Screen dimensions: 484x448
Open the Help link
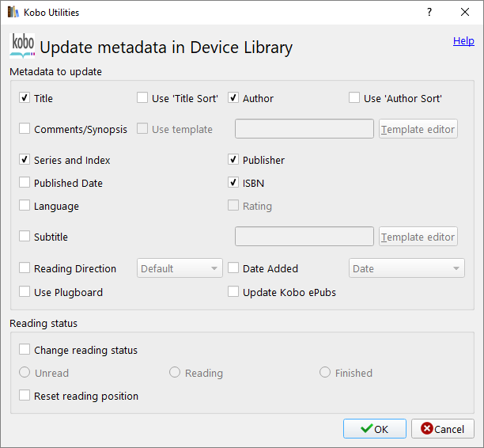(x=463, y=41)
